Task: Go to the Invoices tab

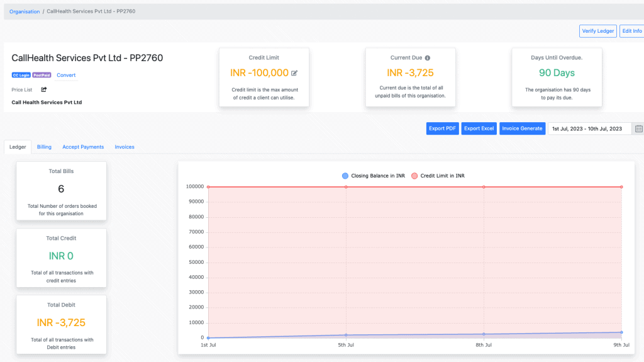Action: tap(125, 147)
